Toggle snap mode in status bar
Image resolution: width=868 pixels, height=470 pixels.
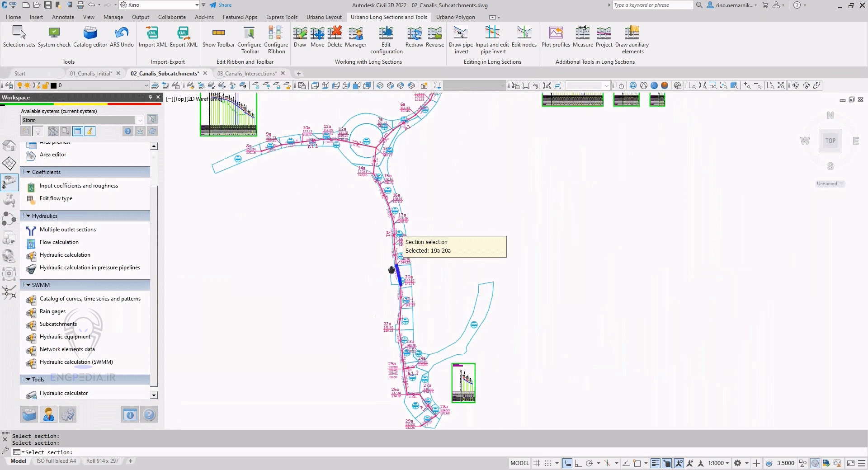point(548,463)
